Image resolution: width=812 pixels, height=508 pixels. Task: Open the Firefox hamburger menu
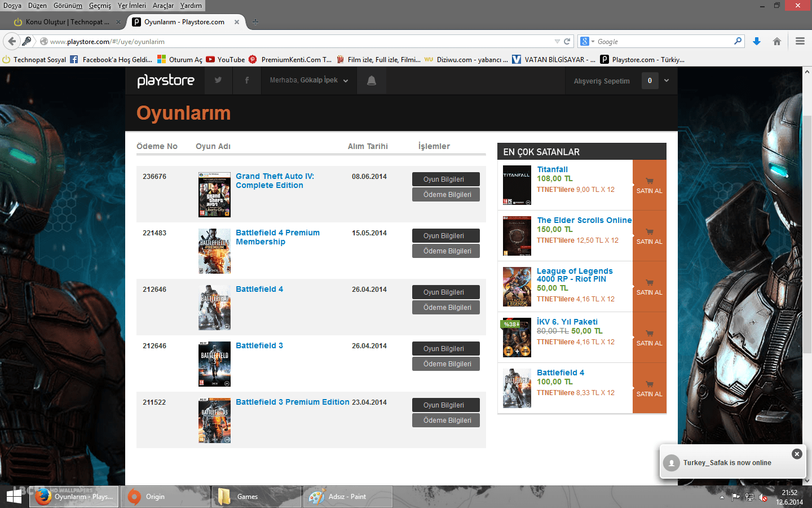click(x=800, y=41)
